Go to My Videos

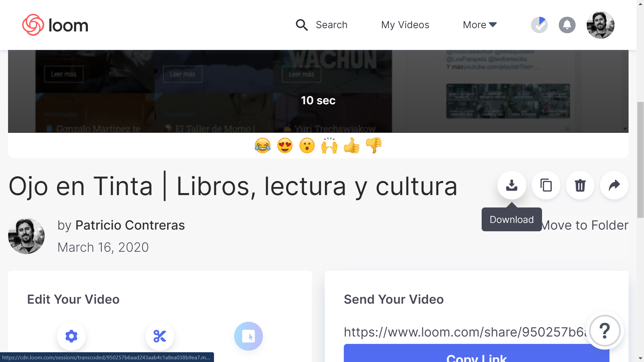[405, 25]
